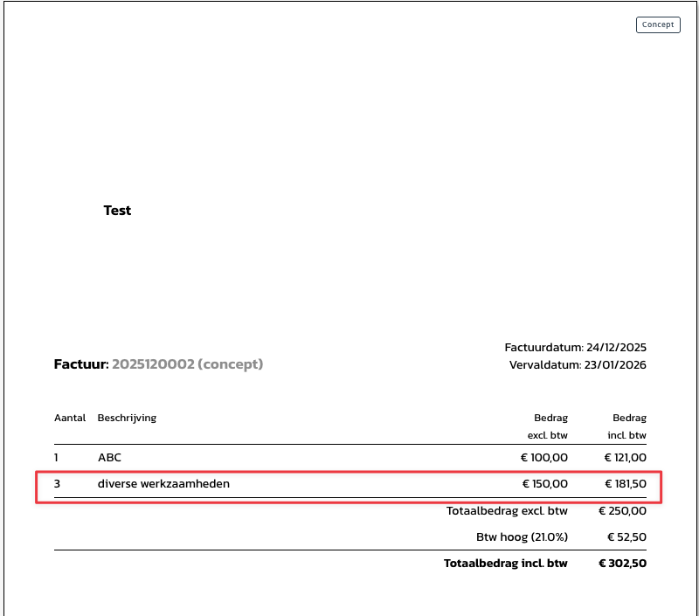
Task: Click invoice number 2025120002 (concept)
Action: point(187,363)
